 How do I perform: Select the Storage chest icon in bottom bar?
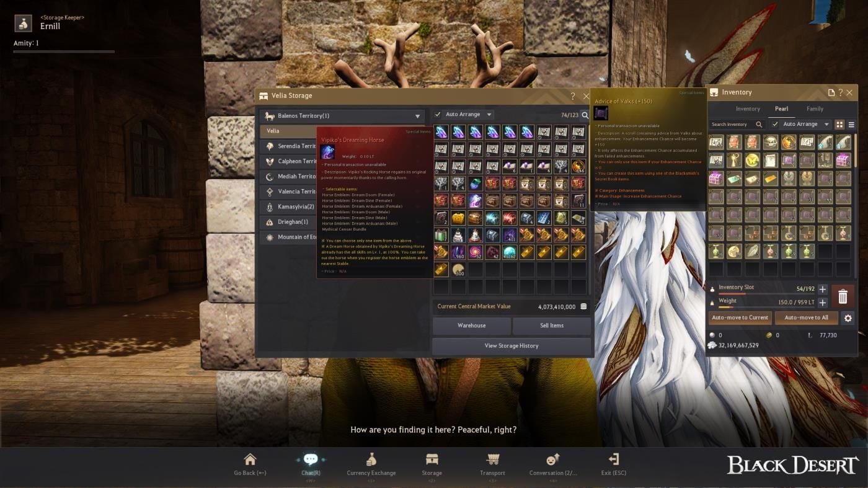432,459
